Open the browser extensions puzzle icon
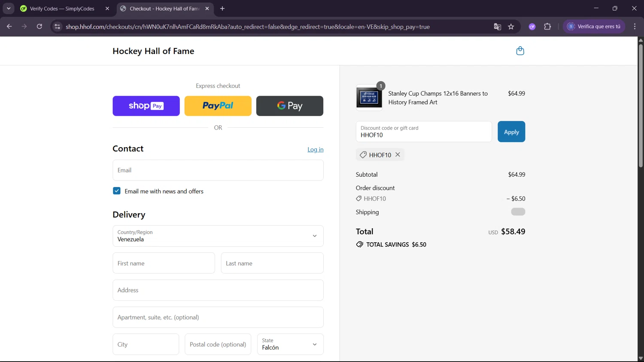 pyautogui.click(x=547, y=27)
